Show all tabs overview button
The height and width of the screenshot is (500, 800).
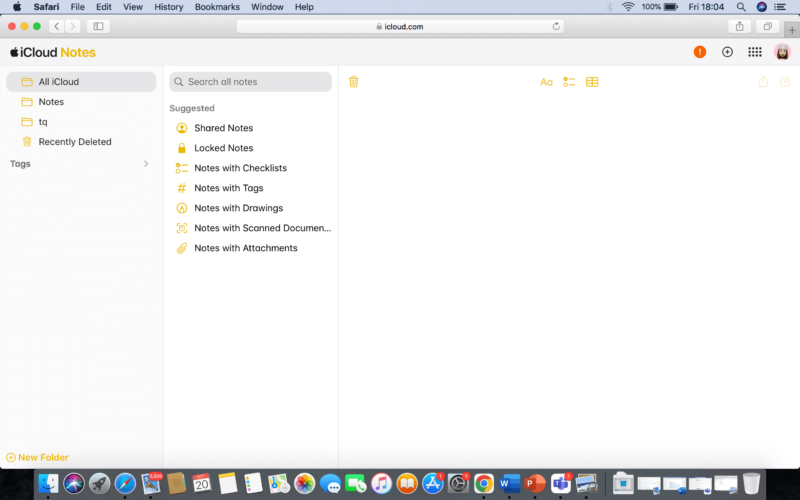767,26
